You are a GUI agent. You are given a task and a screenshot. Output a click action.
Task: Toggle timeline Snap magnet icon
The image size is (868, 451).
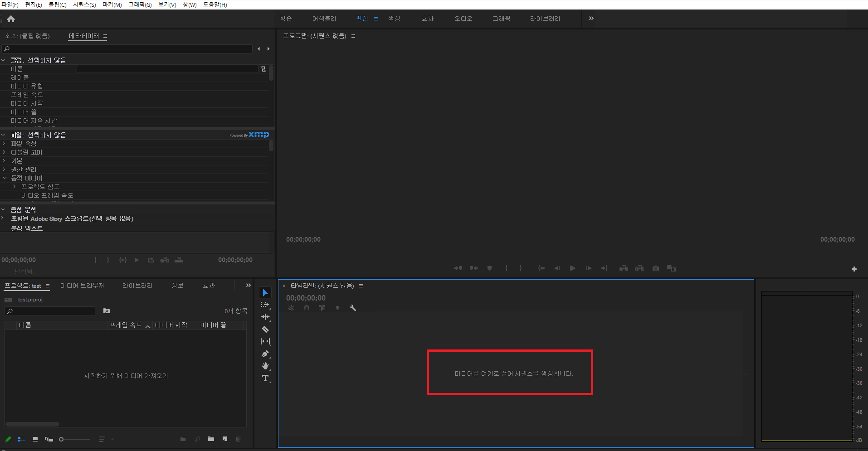(307, 308)
